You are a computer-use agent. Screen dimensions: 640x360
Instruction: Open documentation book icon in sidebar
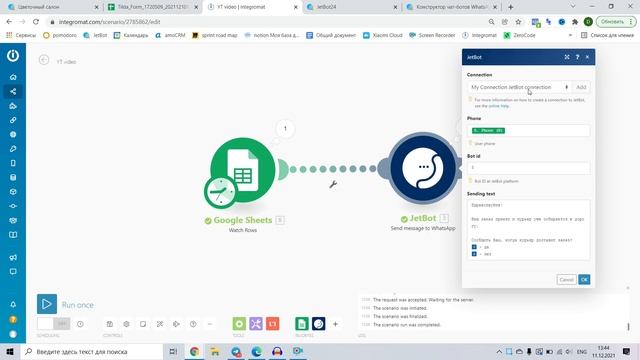pyautogui.click(x=13, y=235)
